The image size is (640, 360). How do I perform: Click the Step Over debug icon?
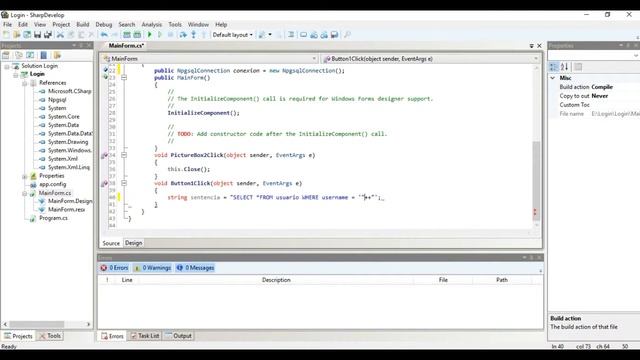click(x=183, y=35)
